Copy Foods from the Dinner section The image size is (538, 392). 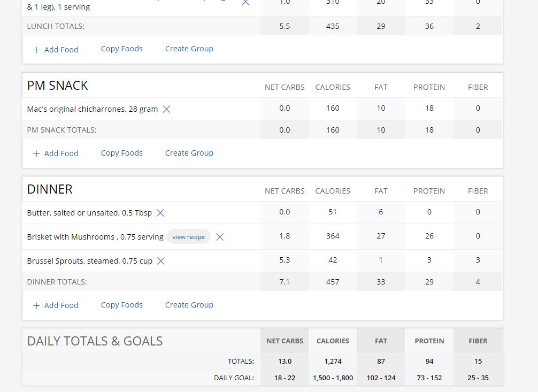click(121, 305)
